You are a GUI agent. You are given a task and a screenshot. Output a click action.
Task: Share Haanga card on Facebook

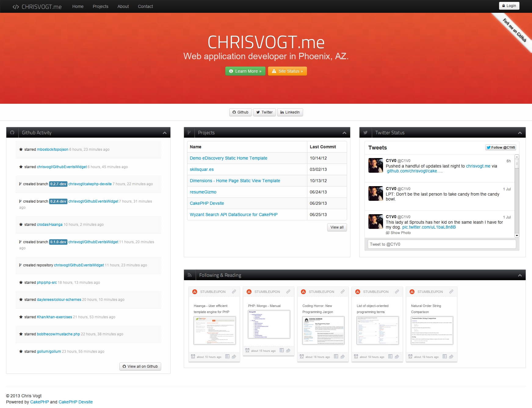[x=227, y=356]
